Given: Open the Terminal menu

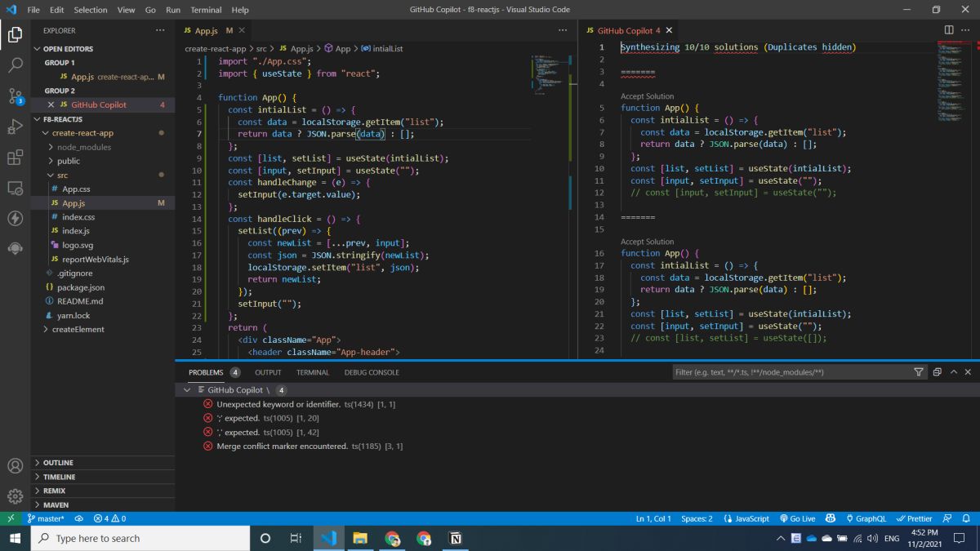Looking at the screenshot, I should pos(206,10).
